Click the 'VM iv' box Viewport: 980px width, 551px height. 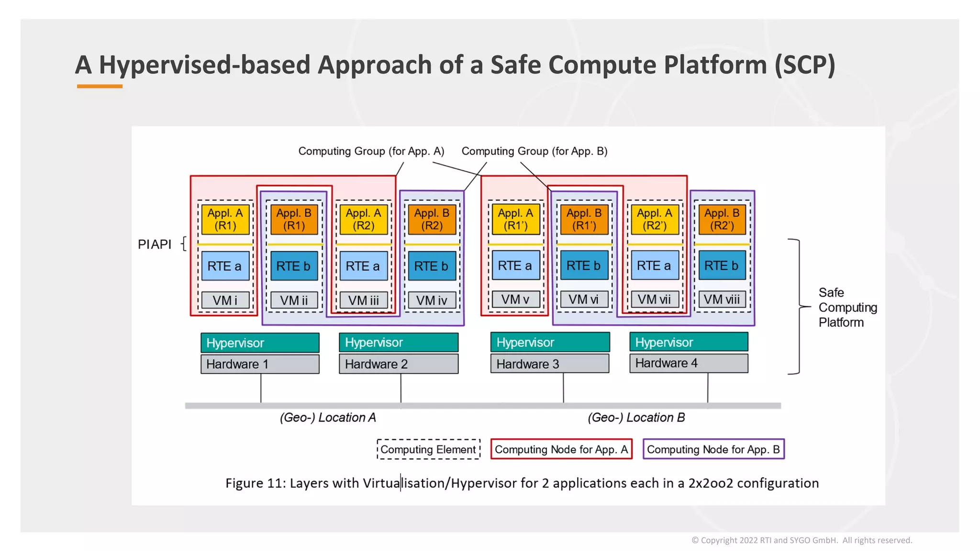point(432,300)
